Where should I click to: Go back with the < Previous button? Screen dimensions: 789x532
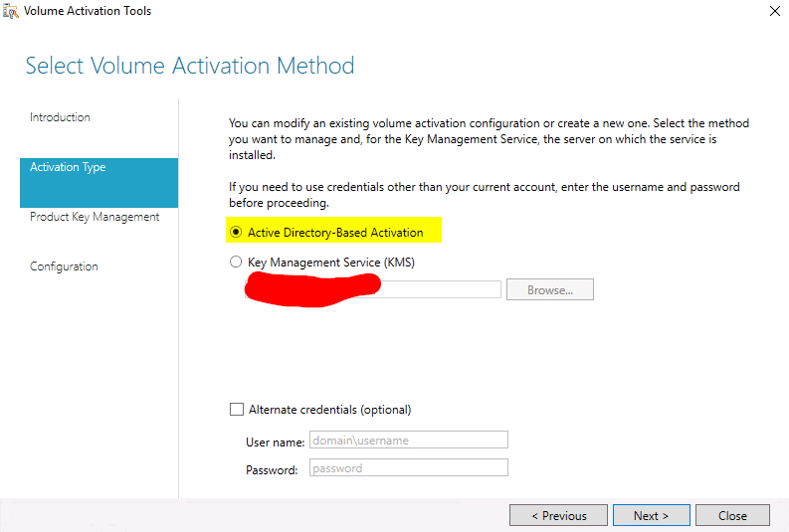558,516
